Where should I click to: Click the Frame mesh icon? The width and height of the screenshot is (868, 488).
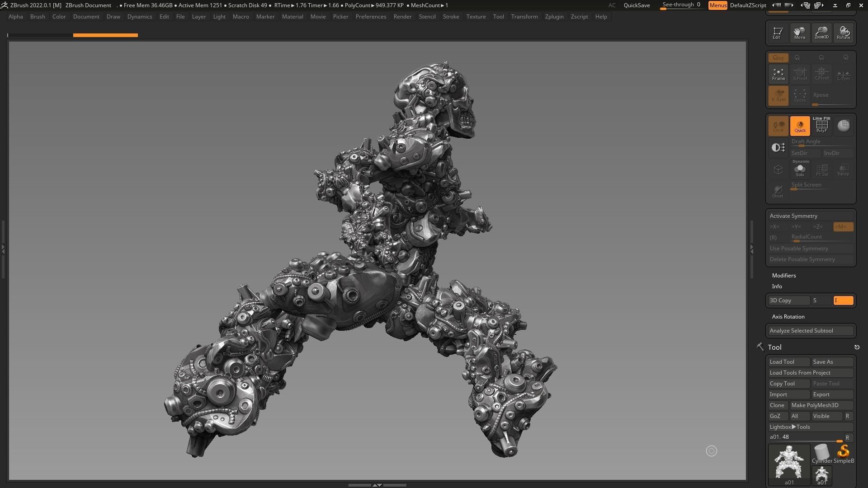coord(778,74)
